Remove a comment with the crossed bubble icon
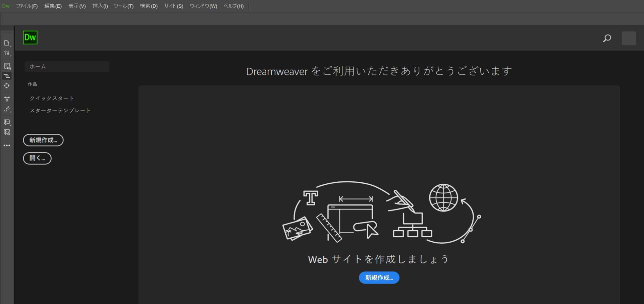 (x=7, y=132)
